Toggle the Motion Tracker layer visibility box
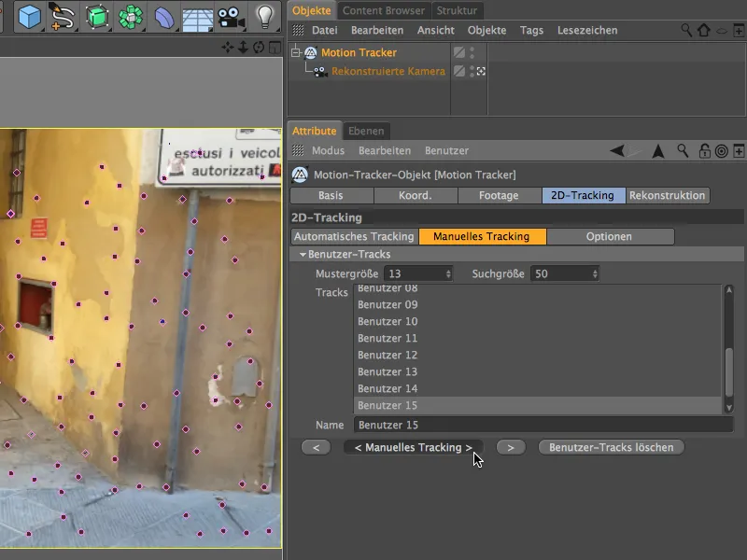The width and height of the screenshot is (747, 560). (x=458, y=53)
